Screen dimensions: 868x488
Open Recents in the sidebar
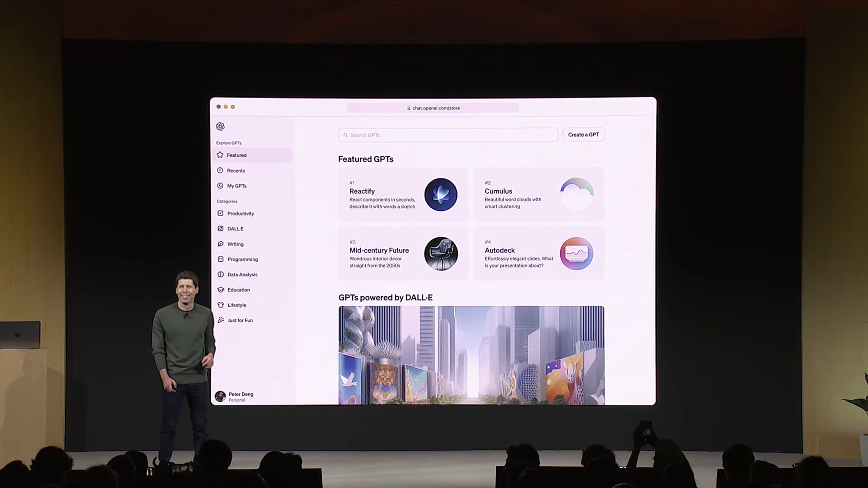[236, 170]
